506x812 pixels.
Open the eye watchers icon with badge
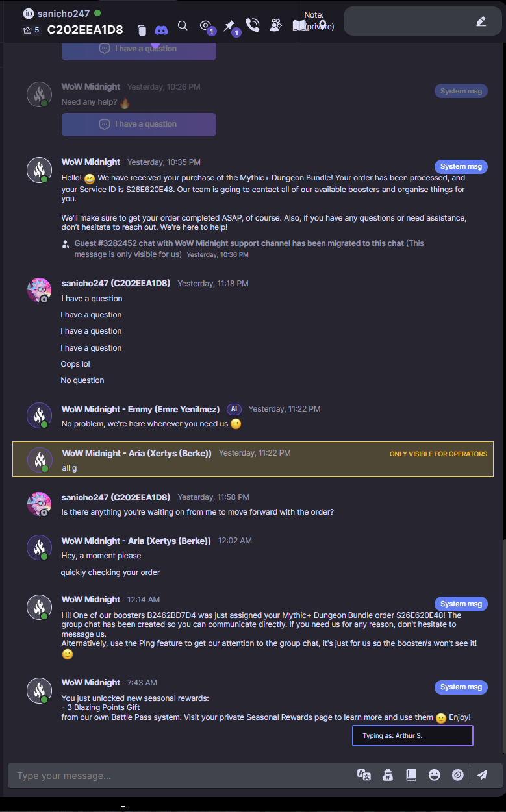207,27
